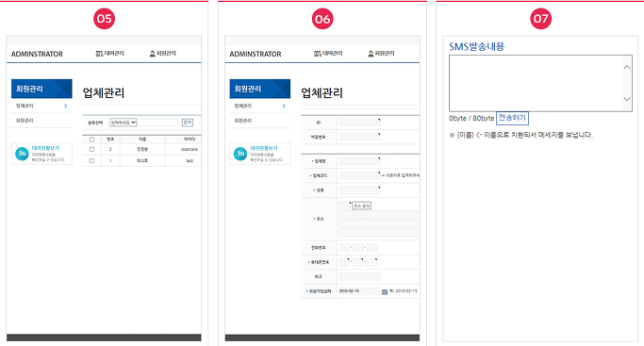Screen dimensions: 644x346
Task: Click the 업체코드 company code input field
Action: [x=360, y=175]
